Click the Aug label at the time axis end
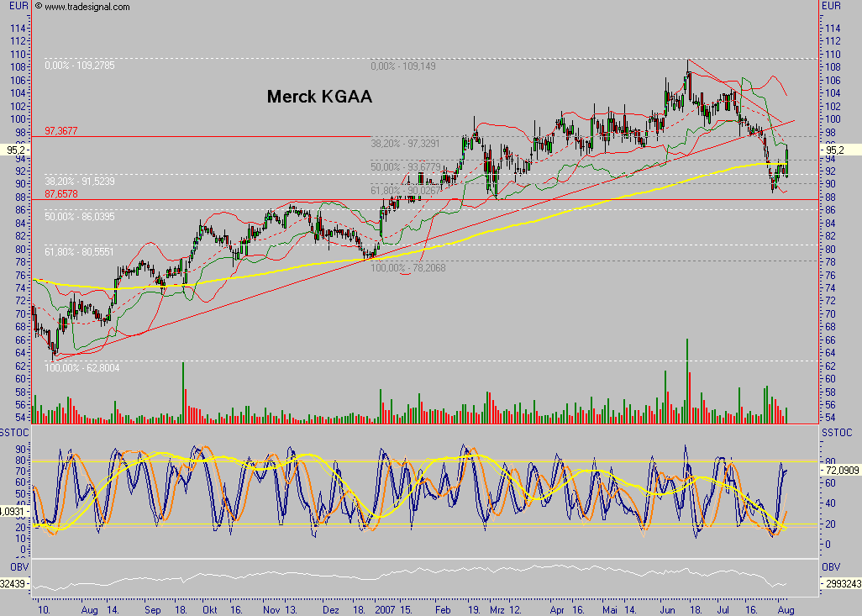Viewport: 862px width, 616px height. coord(786,610)
